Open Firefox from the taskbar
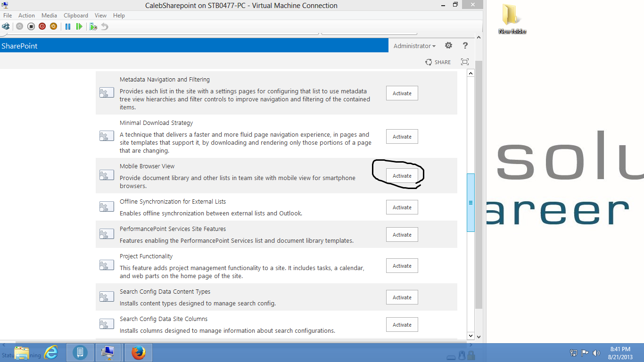This screenshot has height=362, width=644. (139, 353)
